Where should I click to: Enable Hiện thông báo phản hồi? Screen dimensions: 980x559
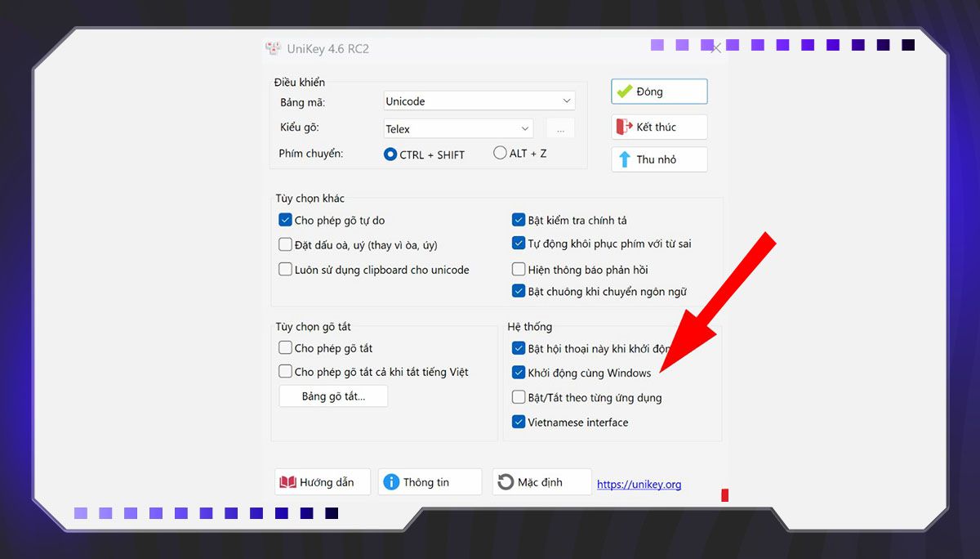519,269
